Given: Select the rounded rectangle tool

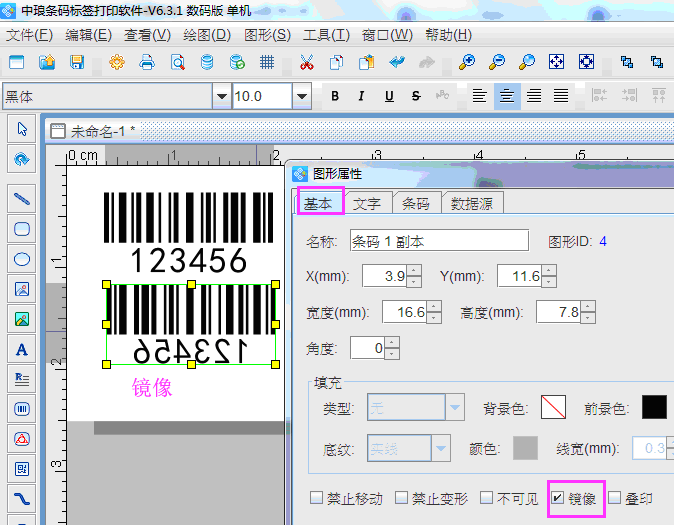Looking at the screenshot, I should (21, 228).
